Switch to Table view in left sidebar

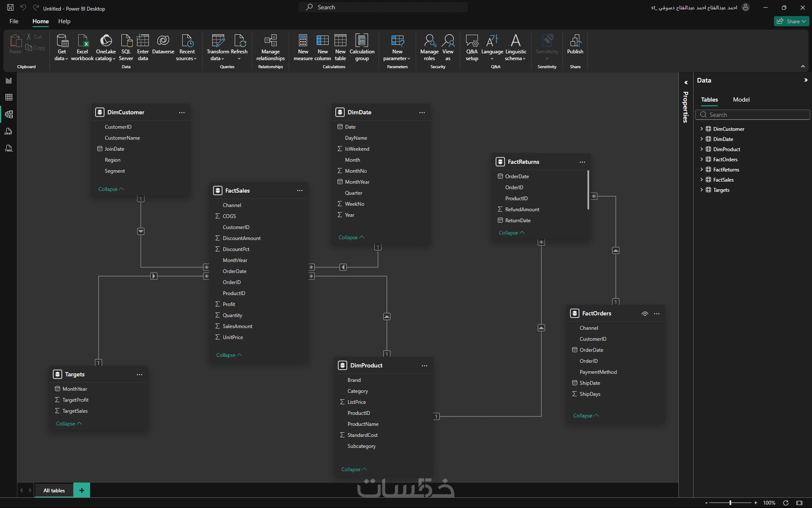tap(8, 97)
